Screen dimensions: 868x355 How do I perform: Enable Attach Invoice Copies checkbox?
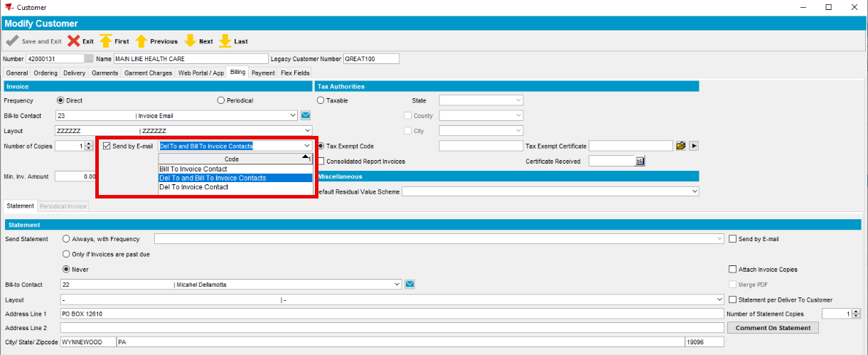point(732,270)
